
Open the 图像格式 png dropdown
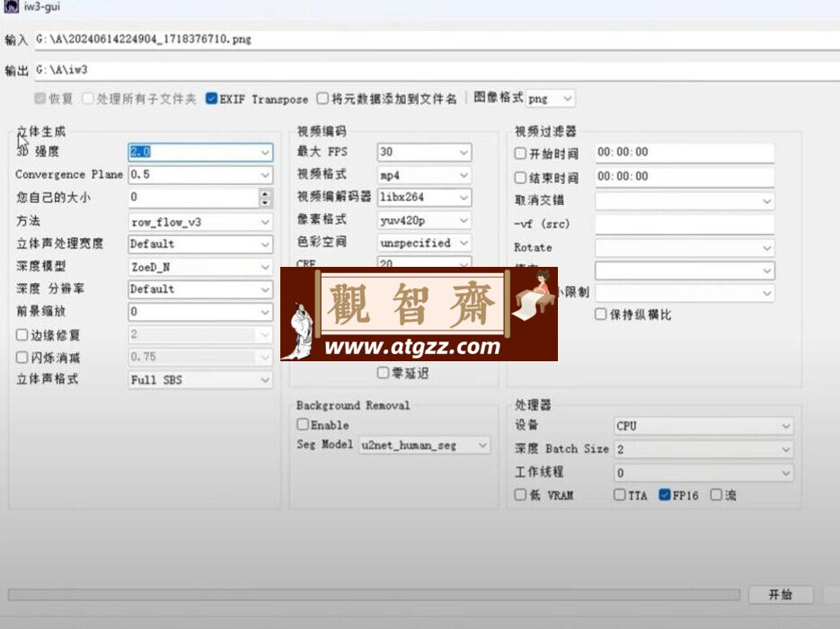[x=551, y=99]
